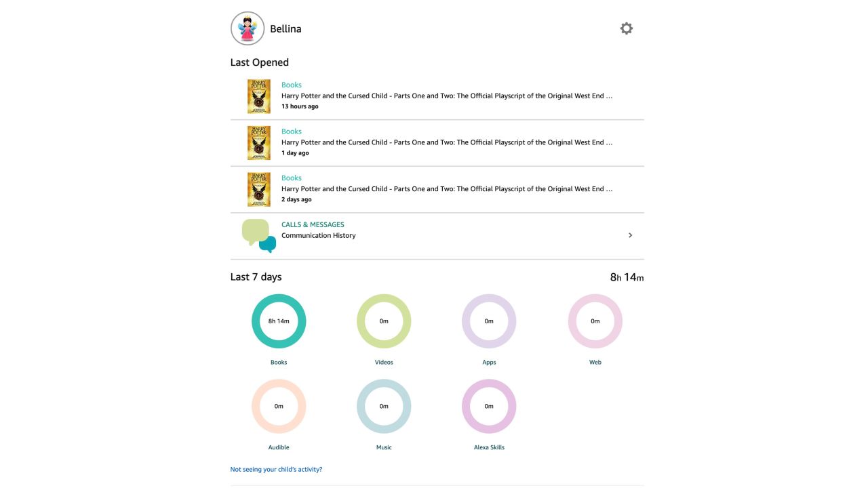Image resolution: width=868 pixels, height=488 pixels.
Task: Select the Books usage ring showing 8h 14m
Action: pos(279,321)
